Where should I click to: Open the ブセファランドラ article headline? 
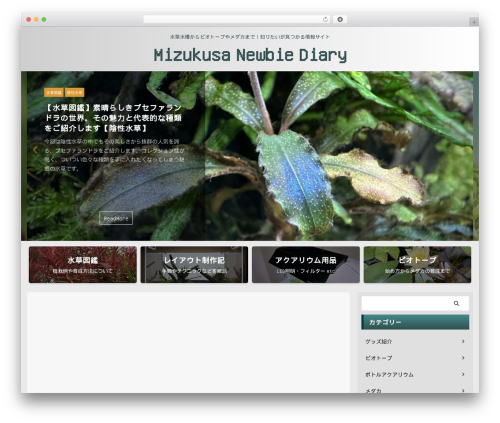click(113, 118)
